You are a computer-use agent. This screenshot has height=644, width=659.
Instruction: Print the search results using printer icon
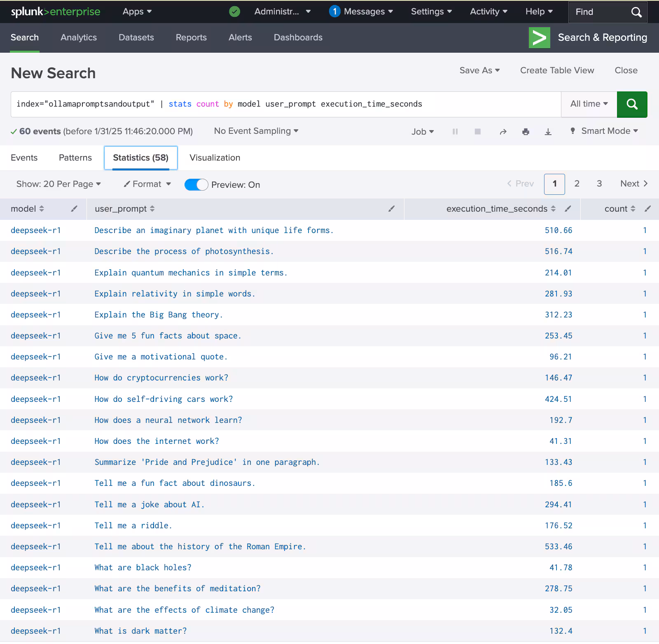(x=526, y=132)
